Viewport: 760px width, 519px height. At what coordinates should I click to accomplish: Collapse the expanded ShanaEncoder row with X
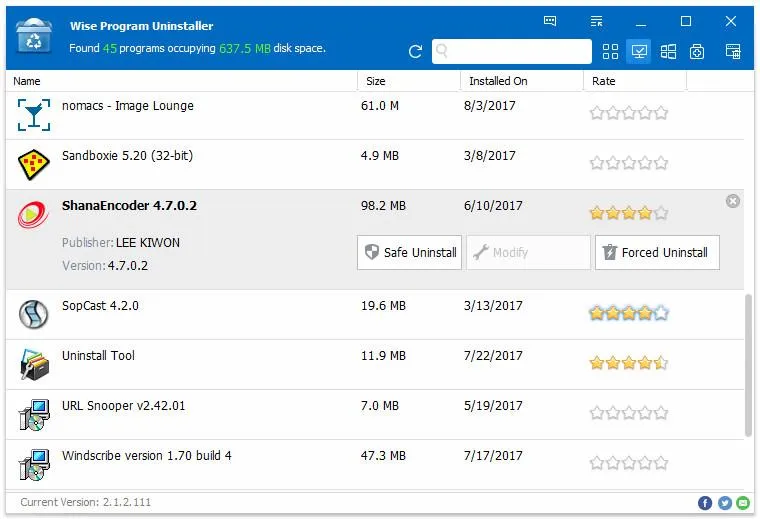tap(733, 201)
